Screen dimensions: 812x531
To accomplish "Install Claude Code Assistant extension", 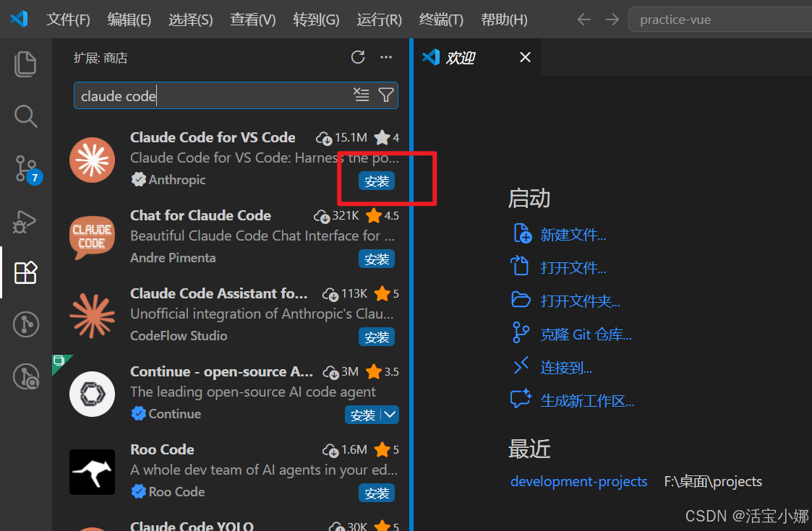I will tap(377, 337).
